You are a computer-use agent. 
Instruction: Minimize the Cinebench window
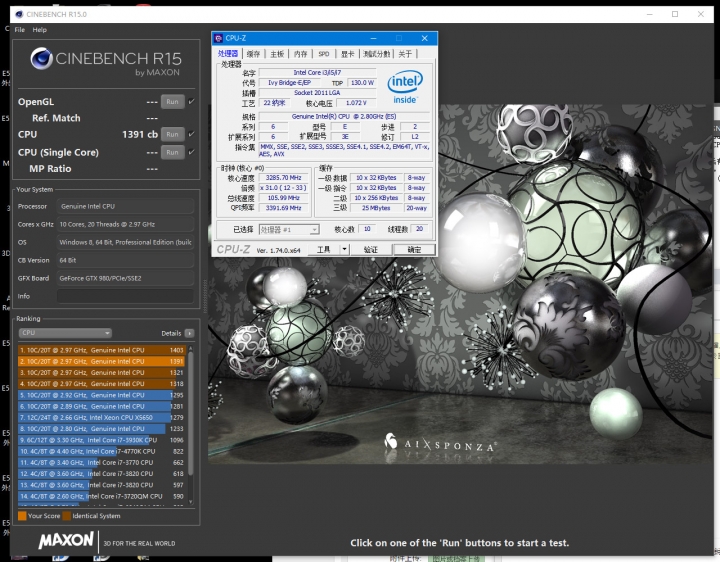[x=650, y=14]
